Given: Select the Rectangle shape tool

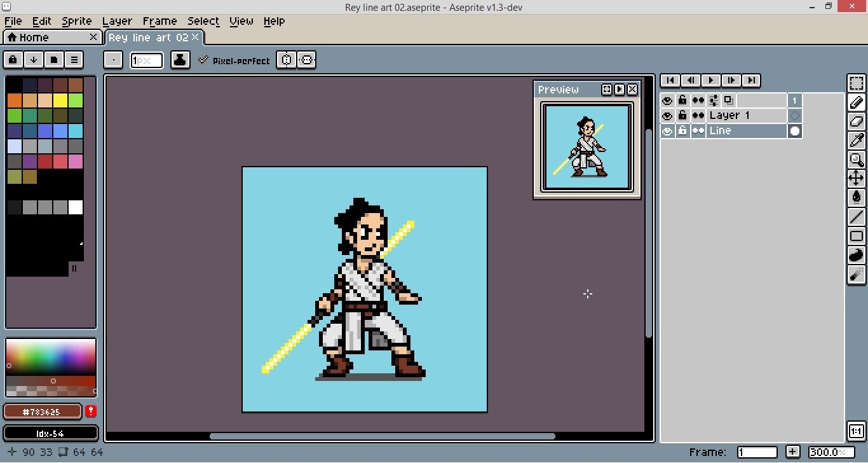Looking at the screenshot, I should (x=857, y=236).
